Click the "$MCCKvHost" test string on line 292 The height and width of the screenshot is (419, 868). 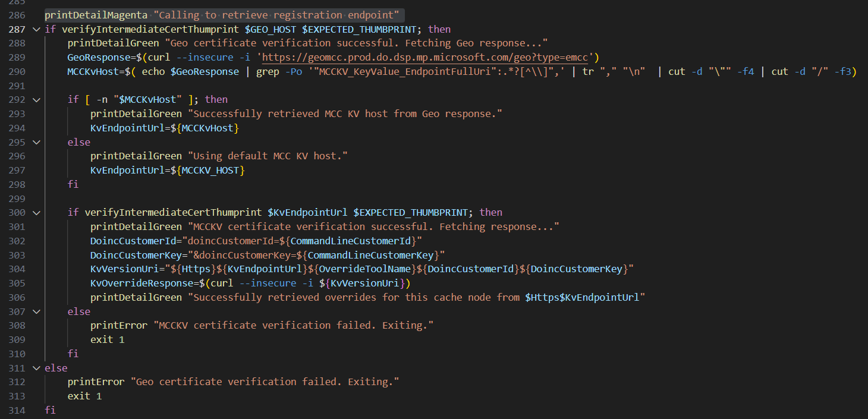point(147,100)
